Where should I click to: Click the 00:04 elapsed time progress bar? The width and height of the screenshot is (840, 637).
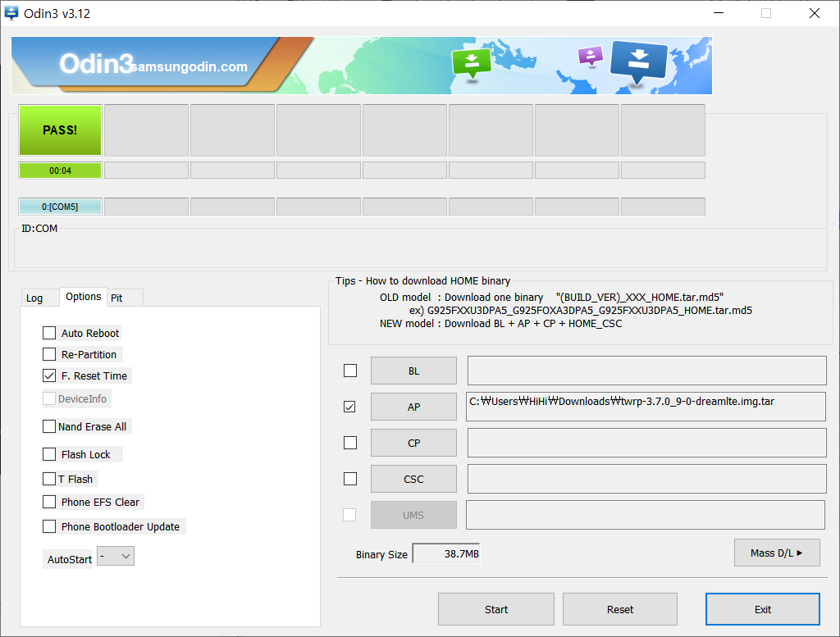[61, 171]
